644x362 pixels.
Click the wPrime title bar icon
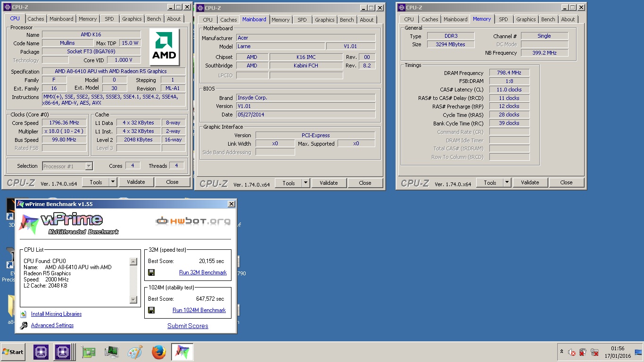tap(20, 204)
